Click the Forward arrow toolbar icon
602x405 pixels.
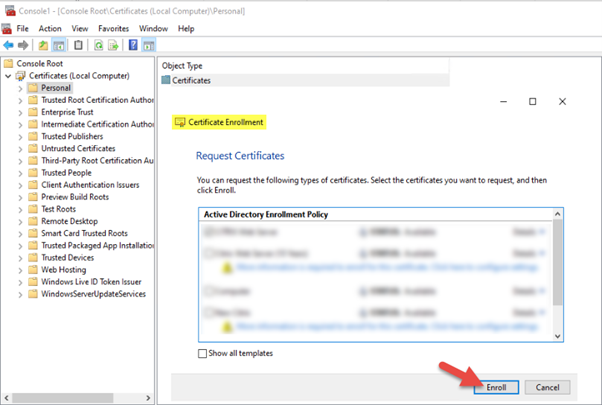coord(23,45)
